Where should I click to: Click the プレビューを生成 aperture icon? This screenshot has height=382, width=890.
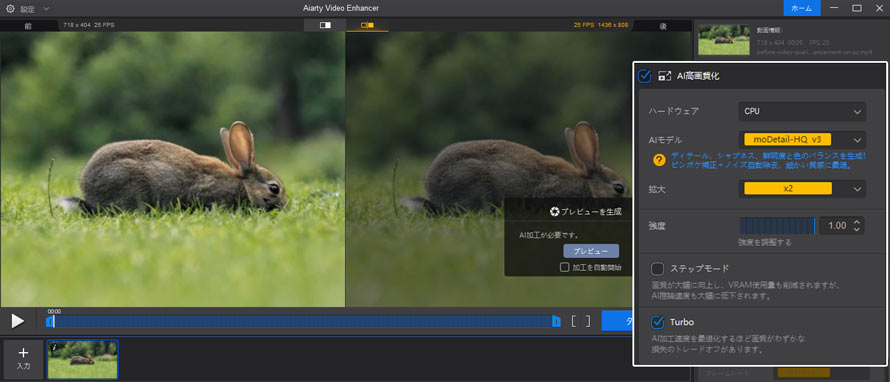click(555, 212)
